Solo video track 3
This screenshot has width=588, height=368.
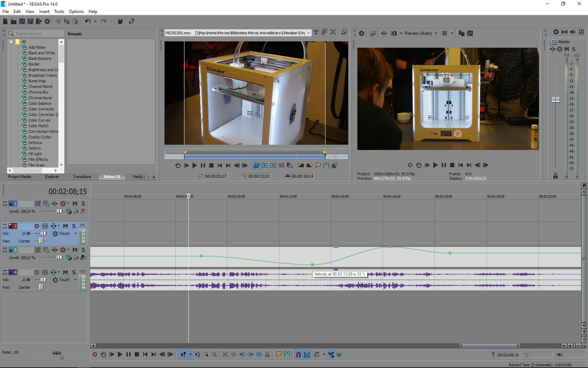83,250
